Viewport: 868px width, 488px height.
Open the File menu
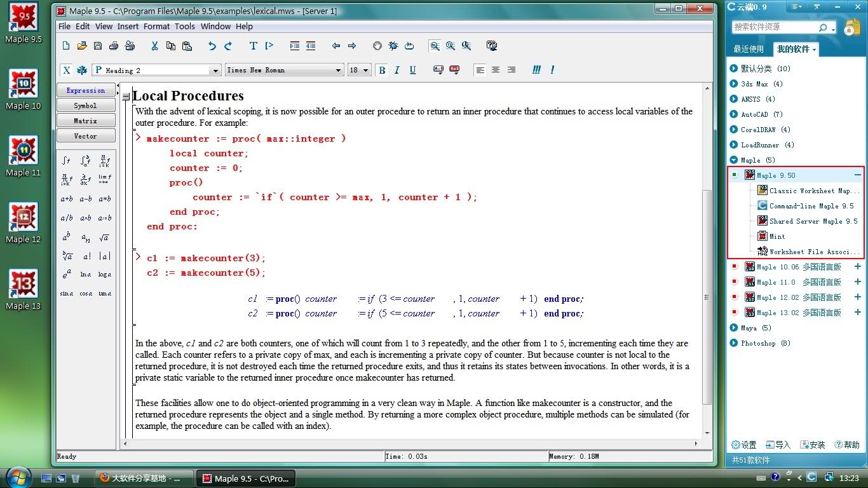tap(64, 26)
